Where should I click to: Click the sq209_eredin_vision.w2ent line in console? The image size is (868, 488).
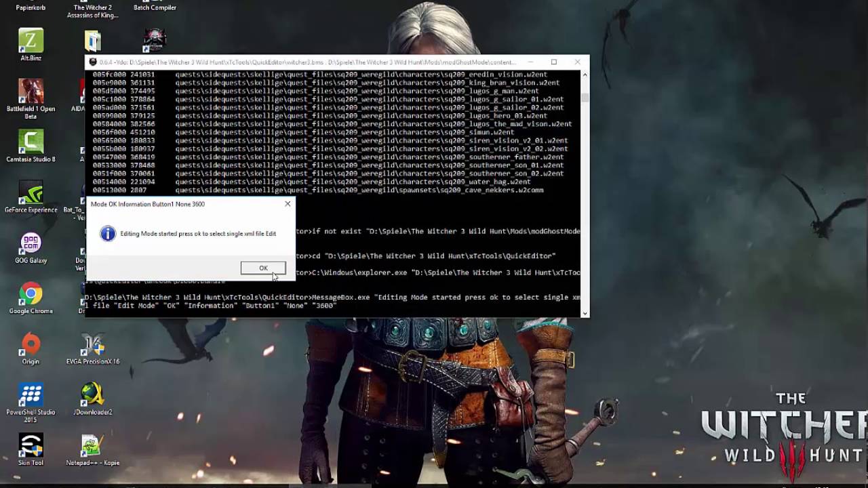320,75
